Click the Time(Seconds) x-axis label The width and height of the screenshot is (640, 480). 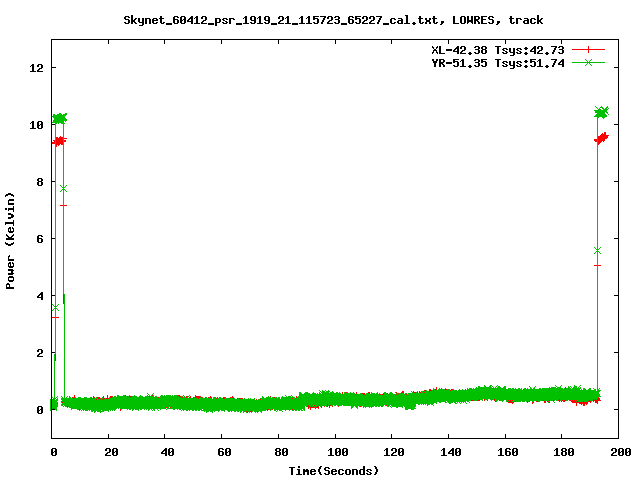pyautogui.click(x=333, y=471)
